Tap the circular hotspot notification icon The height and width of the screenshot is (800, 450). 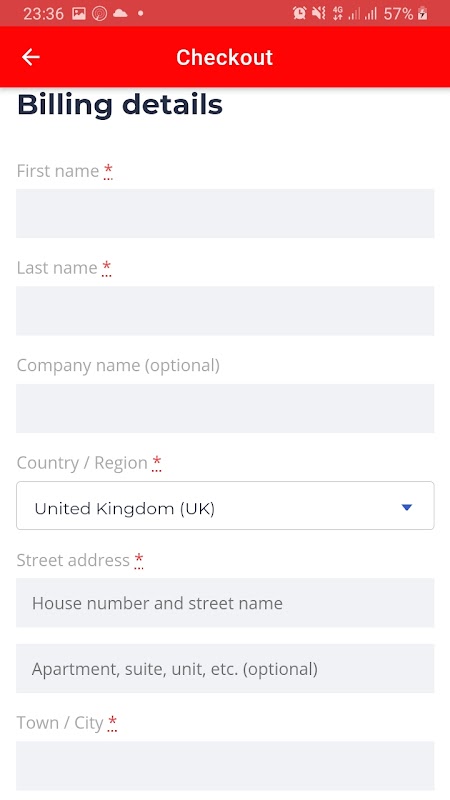pyautogui.click(x=99, y=13)
